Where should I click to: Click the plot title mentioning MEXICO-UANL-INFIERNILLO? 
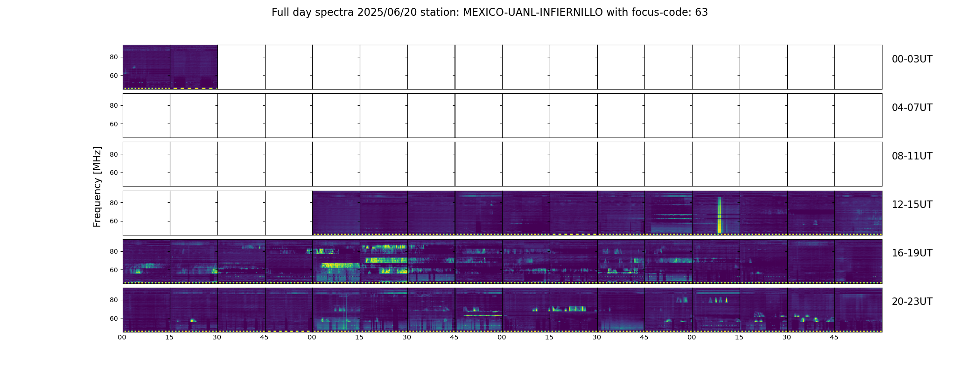(490, 13)
